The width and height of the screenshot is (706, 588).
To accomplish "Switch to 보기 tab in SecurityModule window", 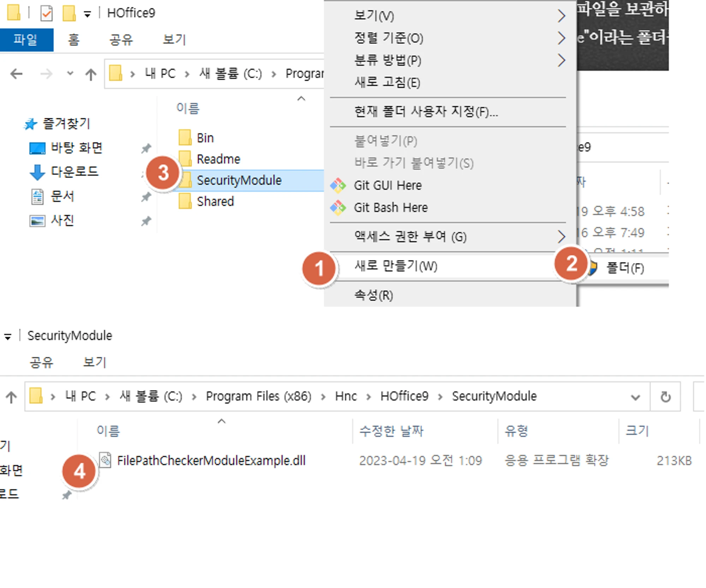I will 94,362.
